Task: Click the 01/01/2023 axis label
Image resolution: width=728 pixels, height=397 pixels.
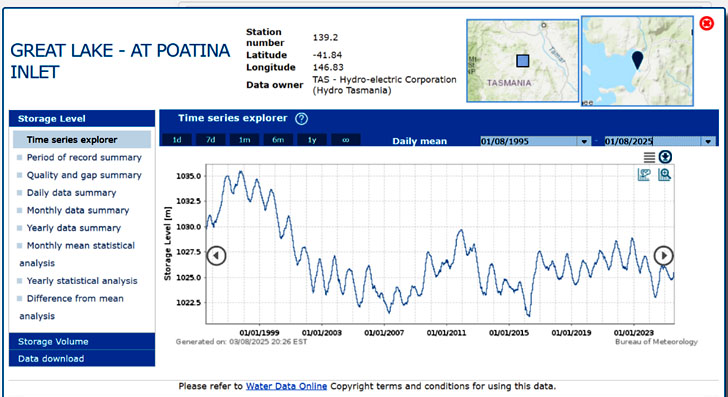Action: pyautogui.click(x=634, y=333)
